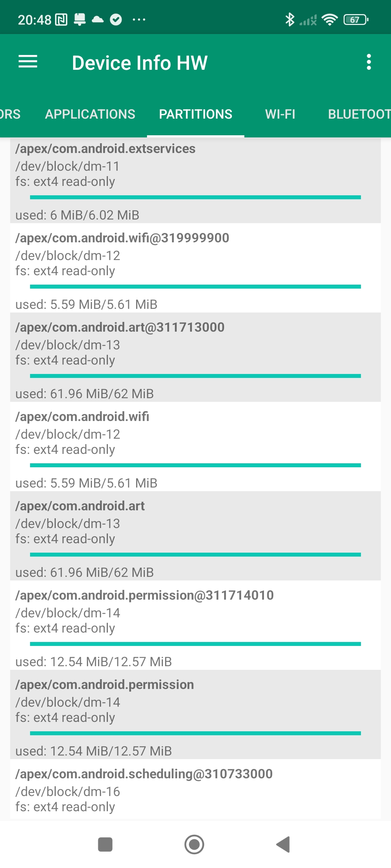Open the Bluetooth tab
Viewport: 391px width, 868px height.
coord(358,114)
